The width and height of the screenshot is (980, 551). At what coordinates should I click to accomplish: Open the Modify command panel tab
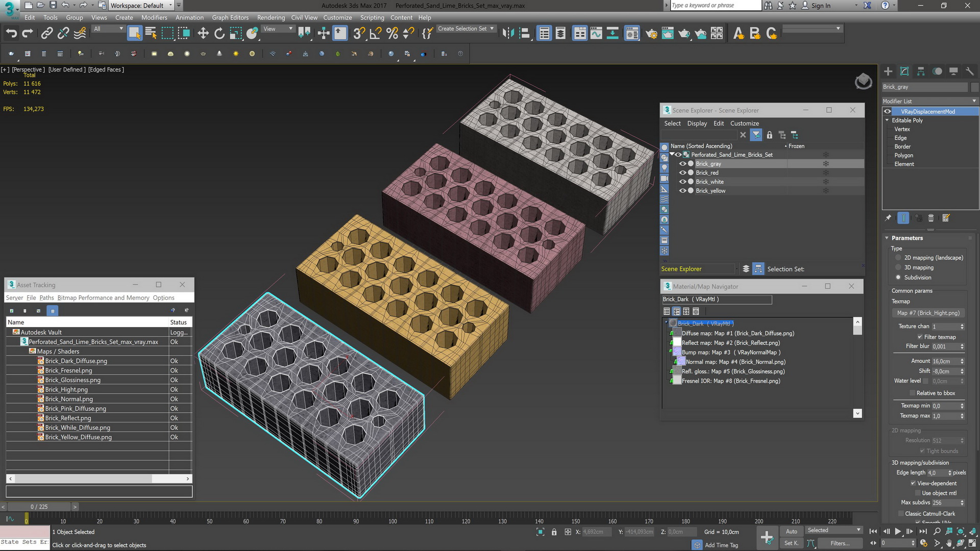point(904,71)
